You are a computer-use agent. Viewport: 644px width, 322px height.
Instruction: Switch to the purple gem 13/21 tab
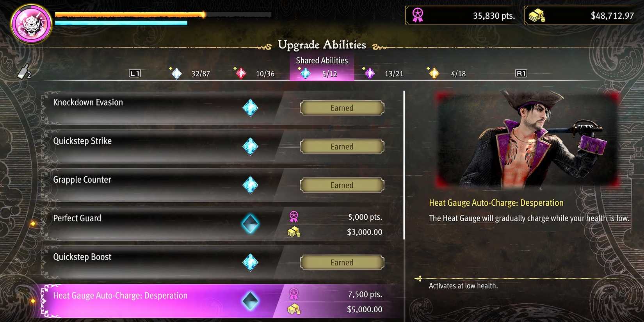tap(383, 73)
